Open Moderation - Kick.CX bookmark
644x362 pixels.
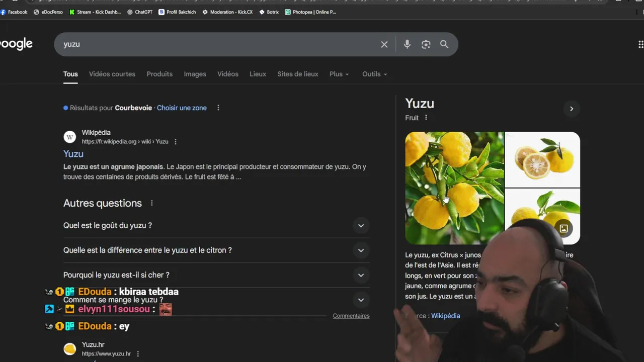(x=227, y=12)
